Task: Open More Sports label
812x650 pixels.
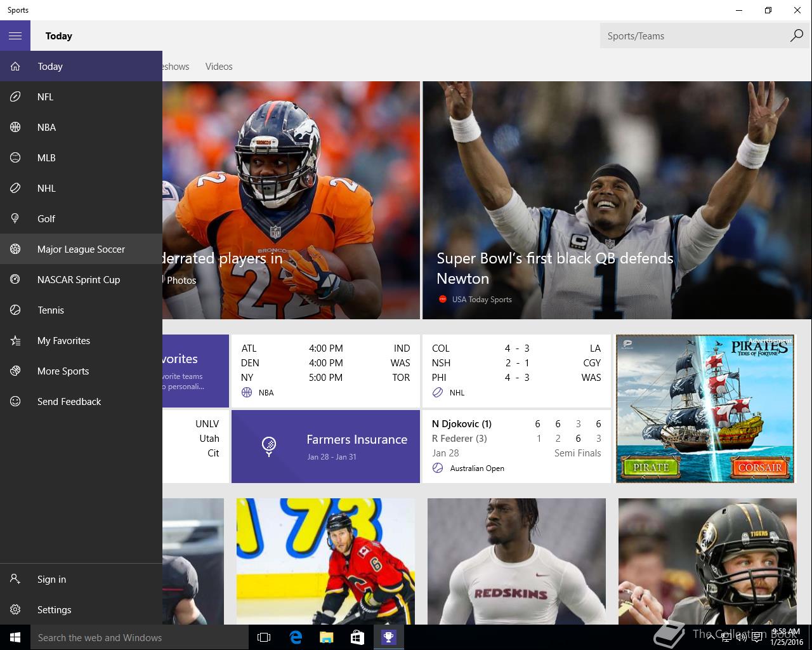Action: [x=63, y=371]
